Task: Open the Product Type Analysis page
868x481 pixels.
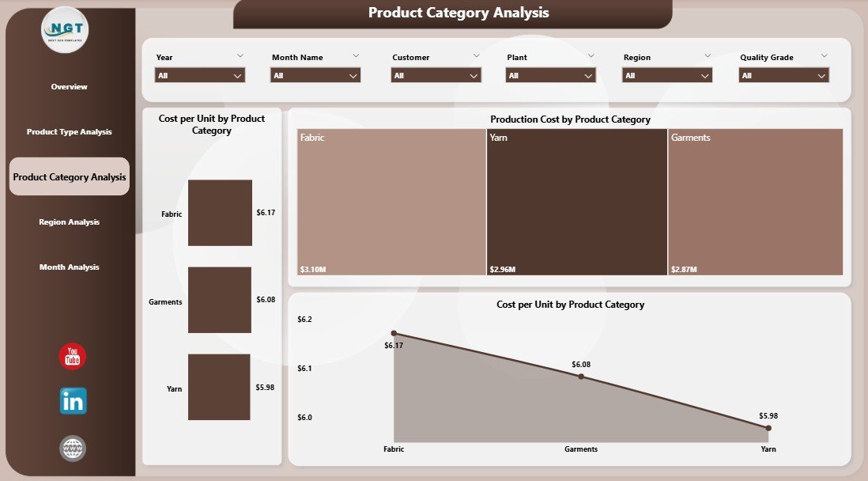Action: tap(69, 131)
